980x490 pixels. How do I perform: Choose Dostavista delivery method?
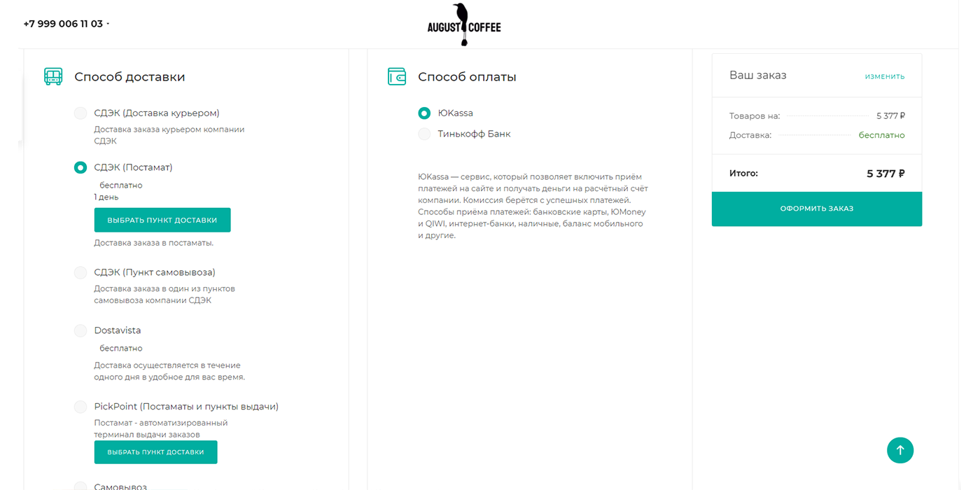80,330
